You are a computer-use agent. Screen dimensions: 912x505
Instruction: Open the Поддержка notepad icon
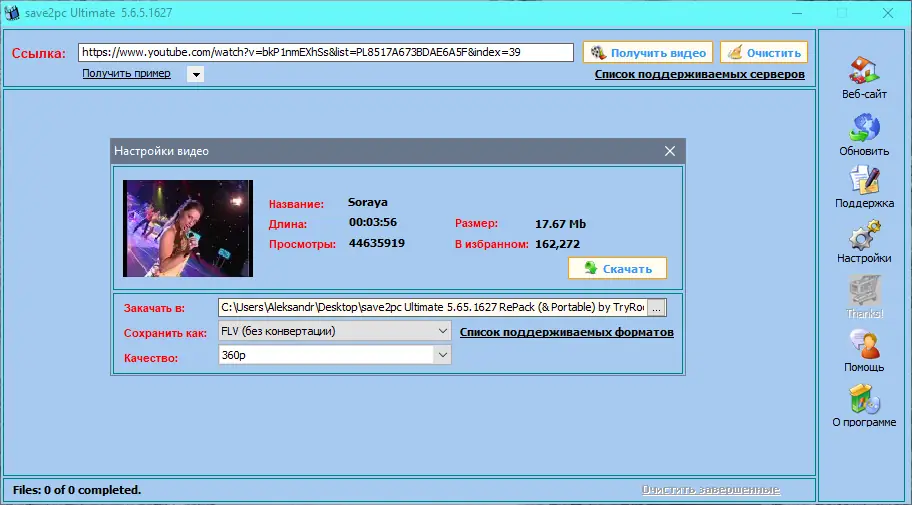864,180
